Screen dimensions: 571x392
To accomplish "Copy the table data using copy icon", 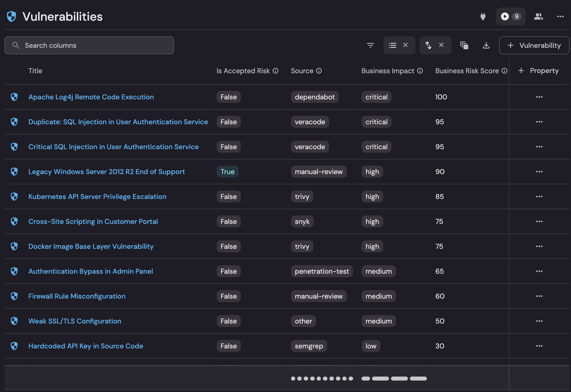I will [465, 45].
